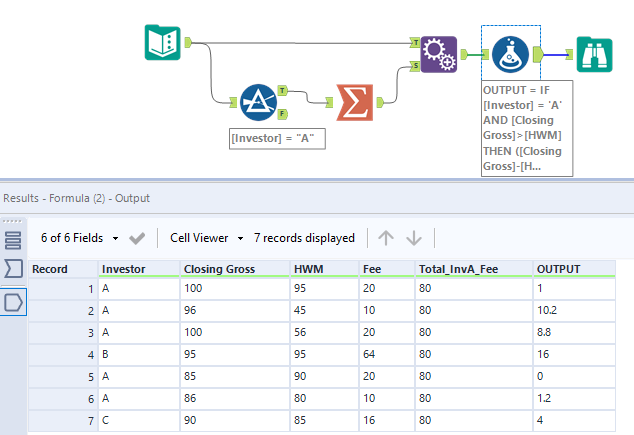Select the Summarize tool node
The image size is (634, 435).
tap(353, 102)
